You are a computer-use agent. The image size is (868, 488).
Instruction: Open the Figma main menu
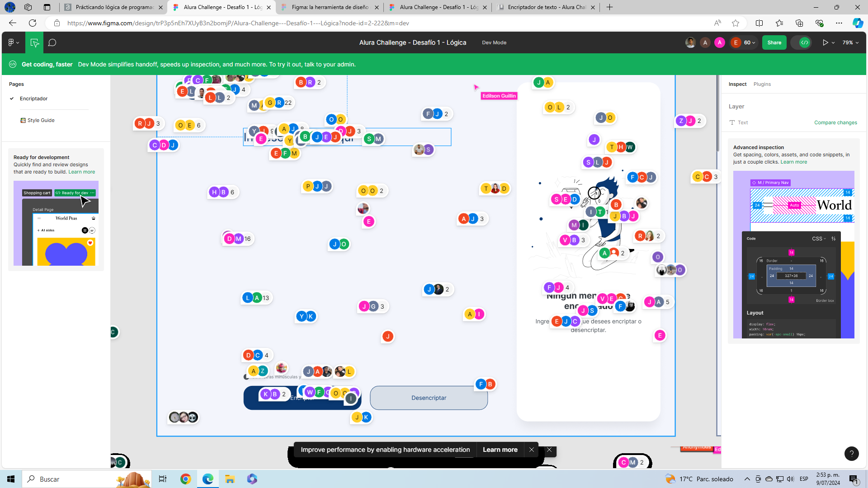click(13, 42)
